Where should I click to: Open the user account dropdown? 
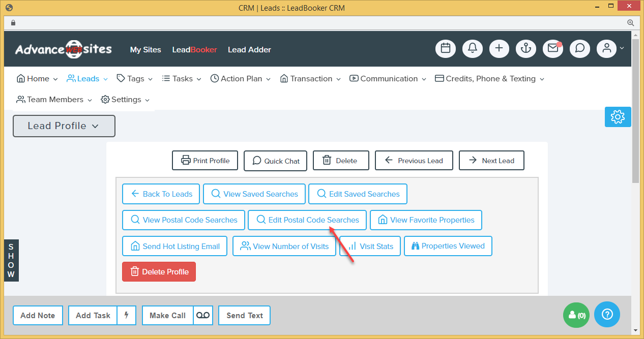tap(610, 49)
